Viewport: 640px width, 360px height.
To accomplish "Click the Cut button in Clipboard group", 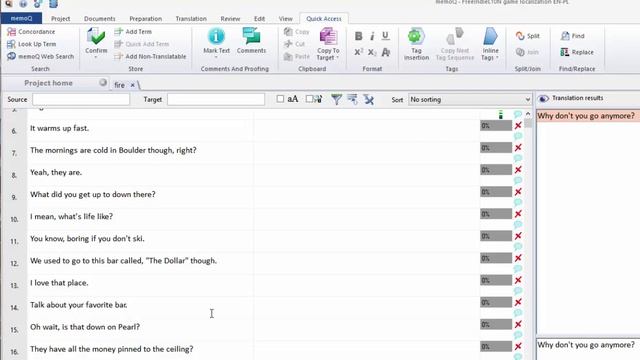I will [x=295, y=44].
